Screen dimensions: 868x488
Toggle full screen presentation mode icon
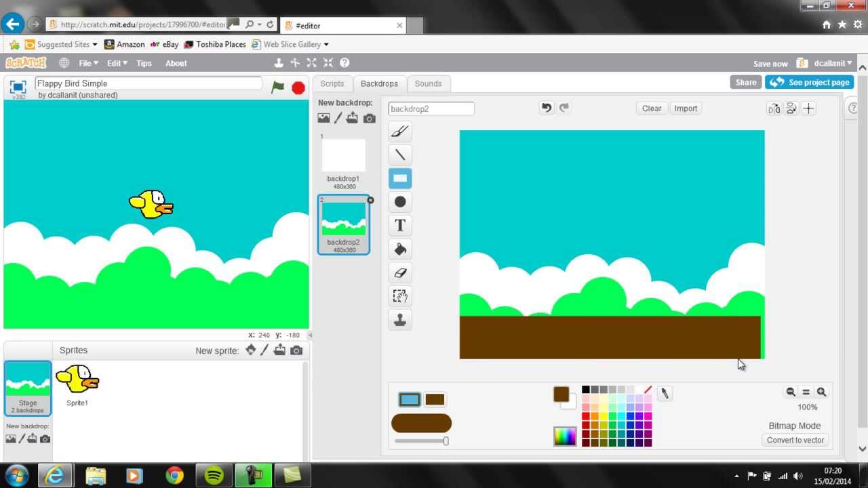point(18,87)
